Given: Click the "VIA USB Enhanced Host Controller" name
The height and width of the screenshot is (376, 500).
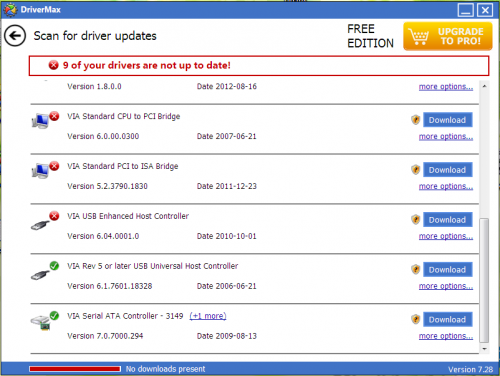Looking at the screenshot, I should [x=128, y=216].
